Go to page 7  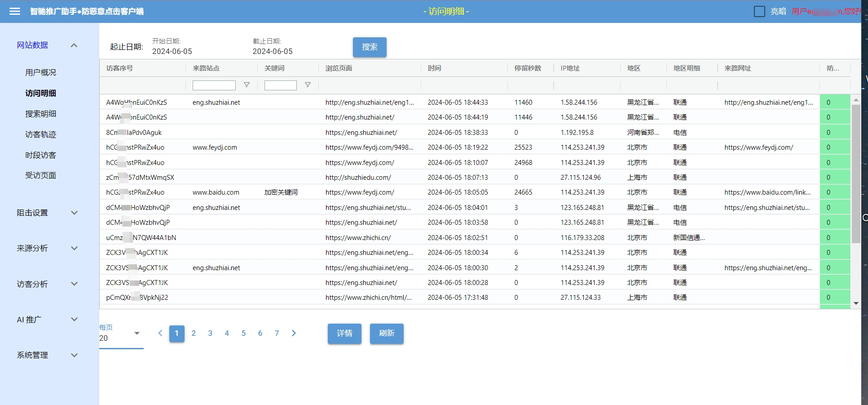pyautogui.click(x=277, y=333)
